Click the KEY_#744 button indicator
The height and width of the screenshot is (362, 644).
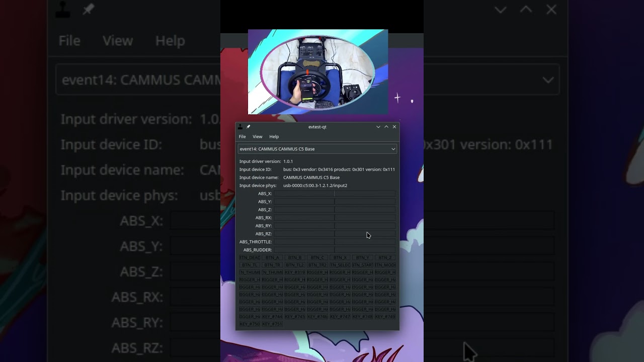(272, 317)
